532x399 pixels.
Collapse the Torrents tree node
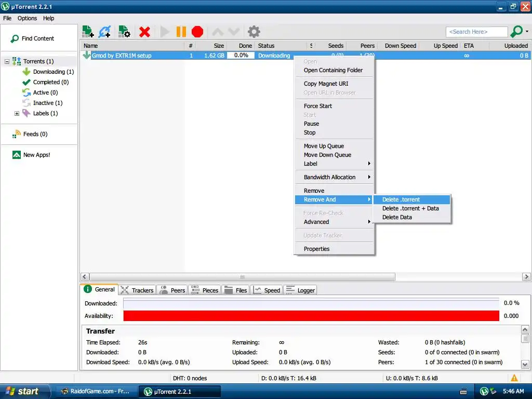pos(7,61)
